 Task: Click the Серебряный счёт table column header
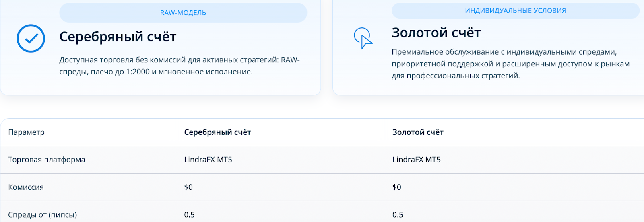217,132
